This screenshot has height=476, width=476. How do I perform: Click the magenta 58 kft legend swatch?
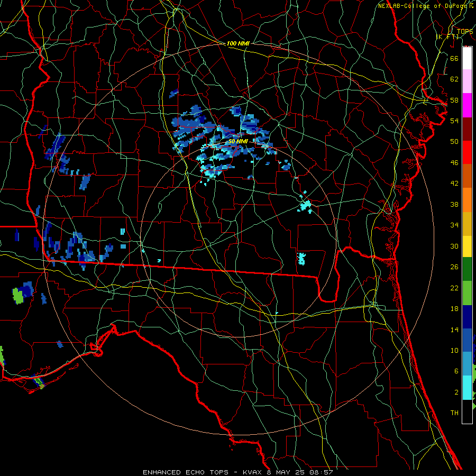coord(467,105)
